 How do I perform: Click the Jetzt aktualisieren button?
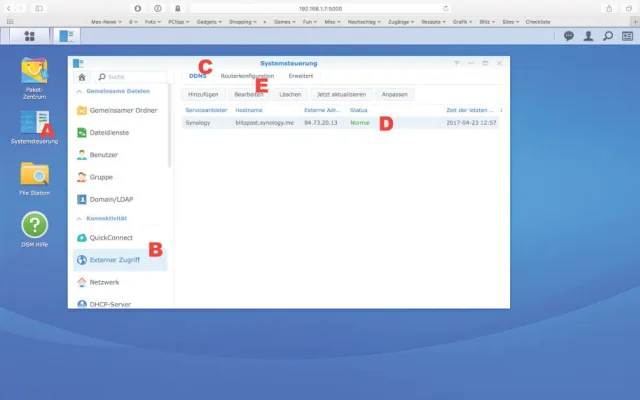(343, 94)
